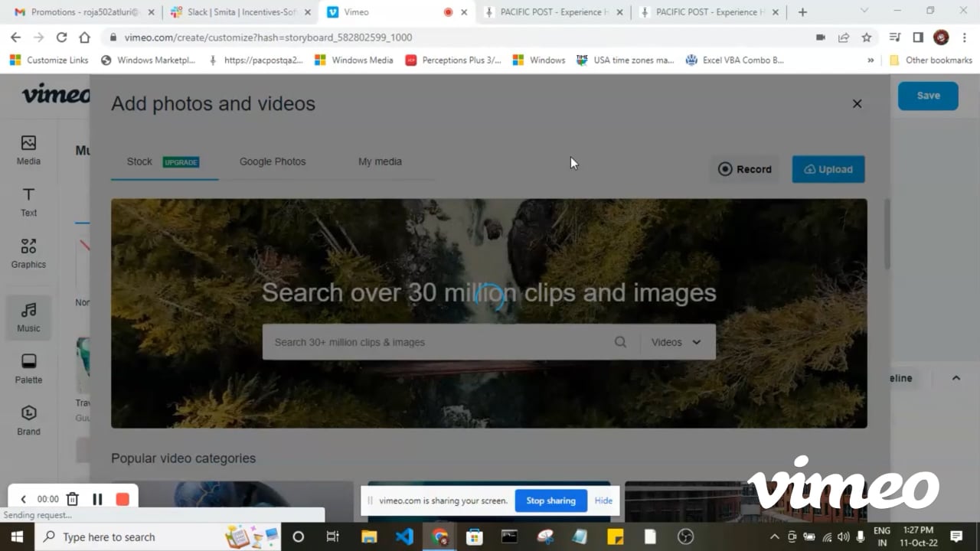
Task: Switch to the Stock tab
Action: tap(164, 162)
